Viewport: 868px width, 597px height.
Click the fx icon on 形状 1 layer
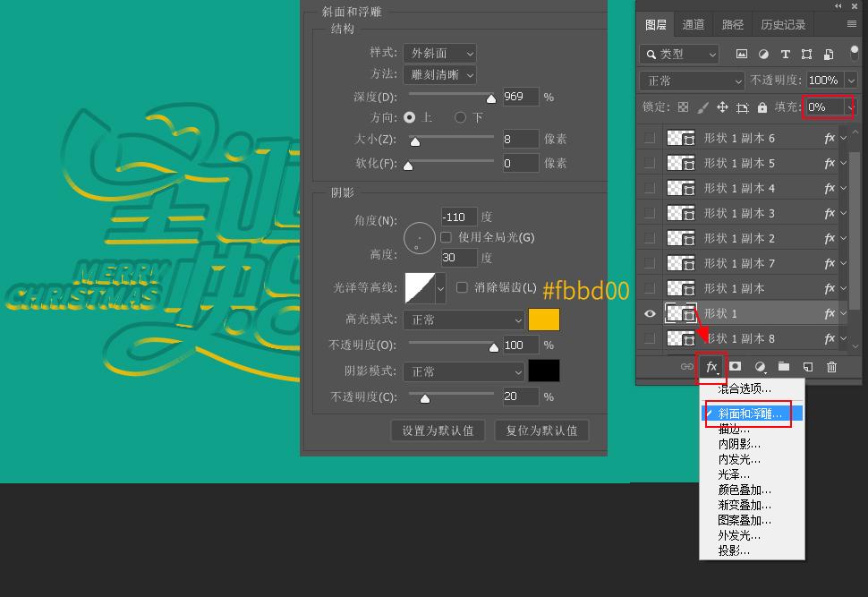(x=830, y=313)
